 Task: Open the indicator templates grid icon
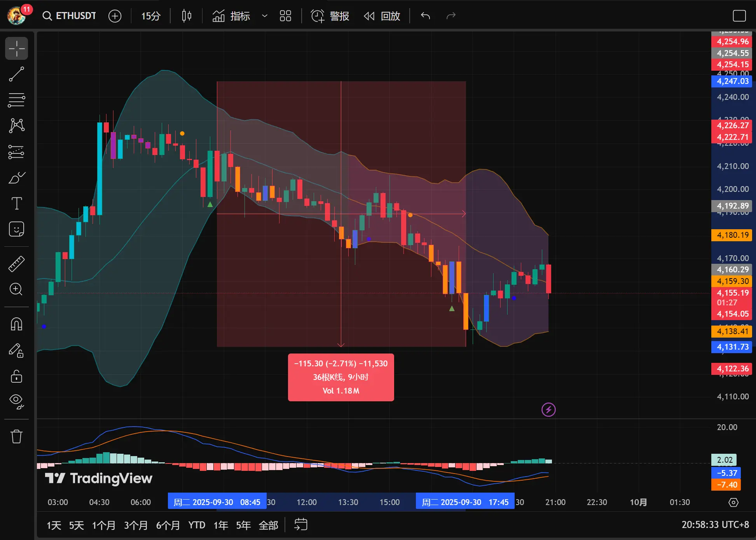click(x=285, y=16)
